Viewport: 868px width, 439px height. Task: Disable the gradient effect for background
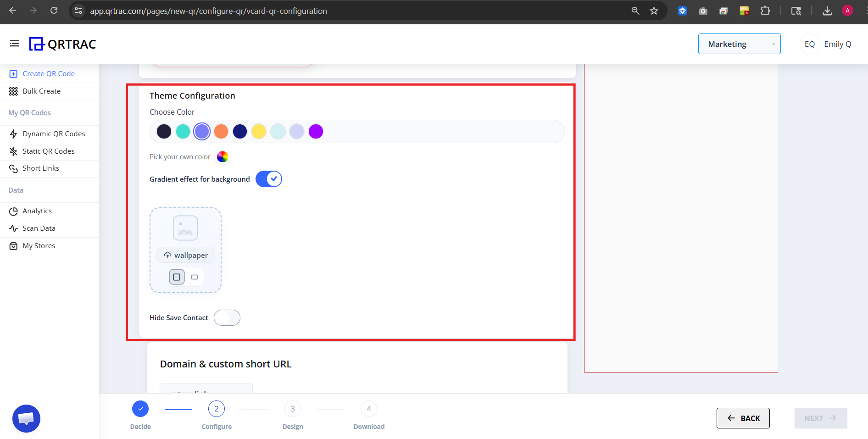[268, 179]
